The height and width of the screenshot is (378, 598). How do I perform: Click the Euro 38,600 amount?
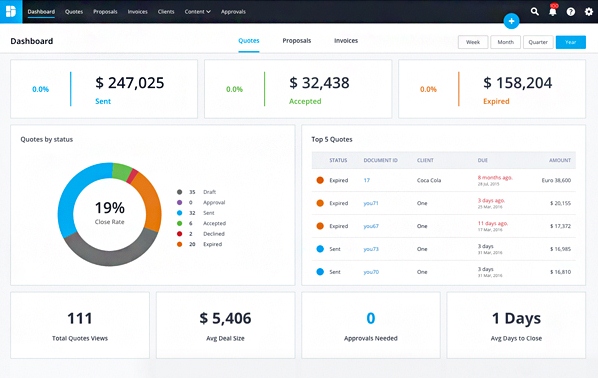tap(556, 180)
